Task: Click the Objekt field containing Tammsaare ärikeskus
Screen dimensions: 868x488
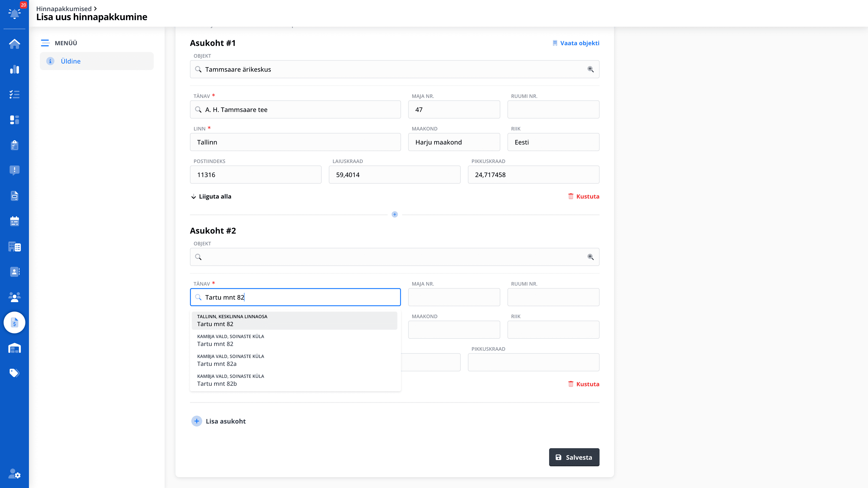Action: (395, 69)
